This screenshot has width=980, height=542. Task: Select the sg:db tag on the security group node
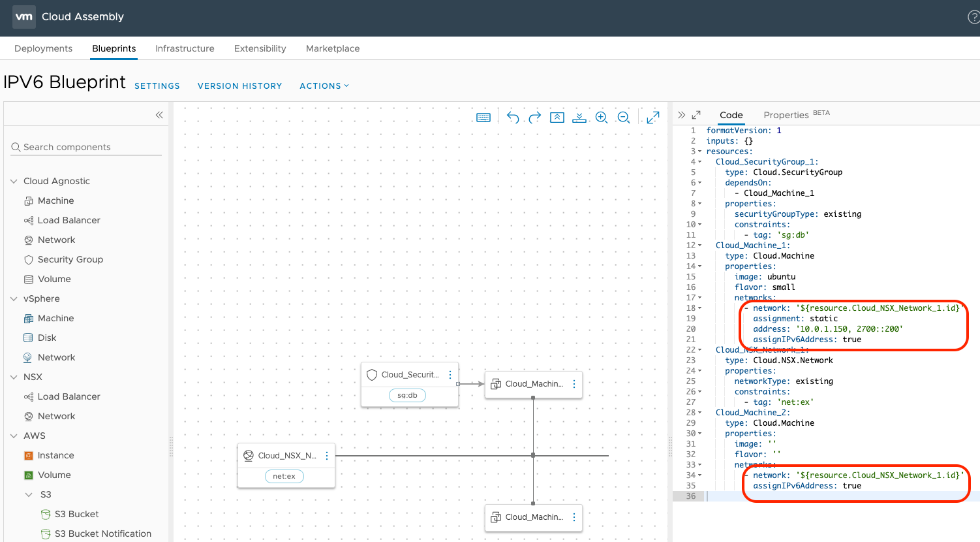point(407,395)
